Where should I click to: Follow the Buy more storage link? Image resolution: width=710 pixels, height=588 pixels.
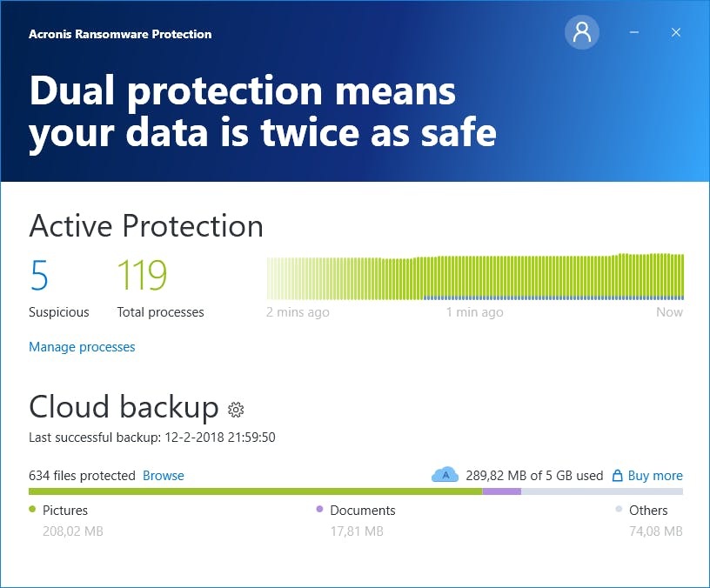655,476
